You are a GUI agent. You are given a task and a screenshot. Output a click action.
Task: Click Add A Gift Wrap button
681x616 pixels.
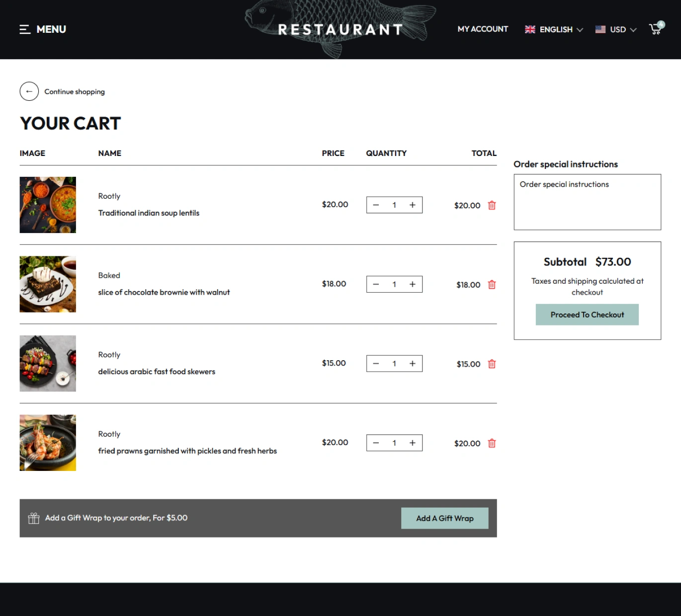pyautogui.click(x=444, y=518)
